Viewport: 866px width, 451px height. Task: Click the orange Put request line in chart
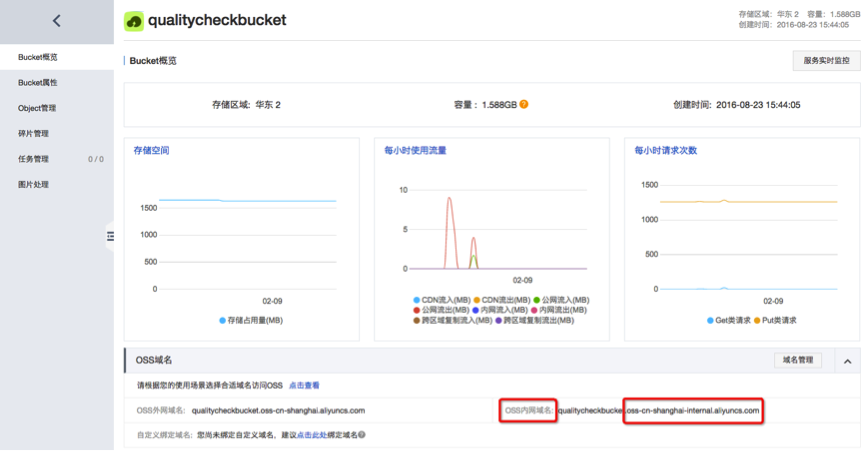[x=748, y=201]
